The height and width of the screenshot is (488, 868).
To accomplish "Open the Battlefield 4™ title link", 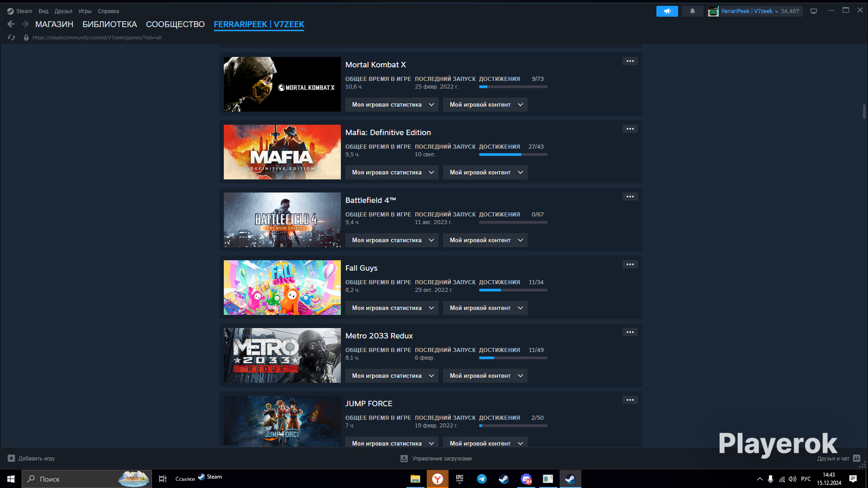I will pyautogui.click(x=371, y=200).
